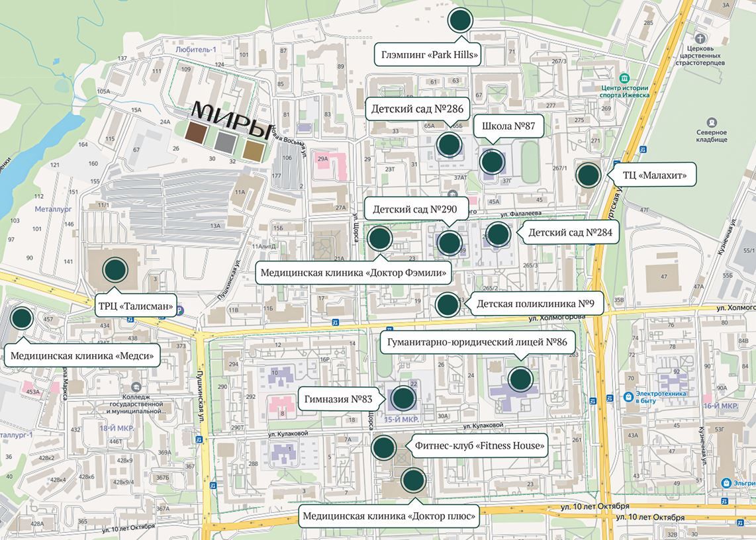Select the Детский сад №286 map marker
Viewport: 756px width, 540px height.
(449, 144)
